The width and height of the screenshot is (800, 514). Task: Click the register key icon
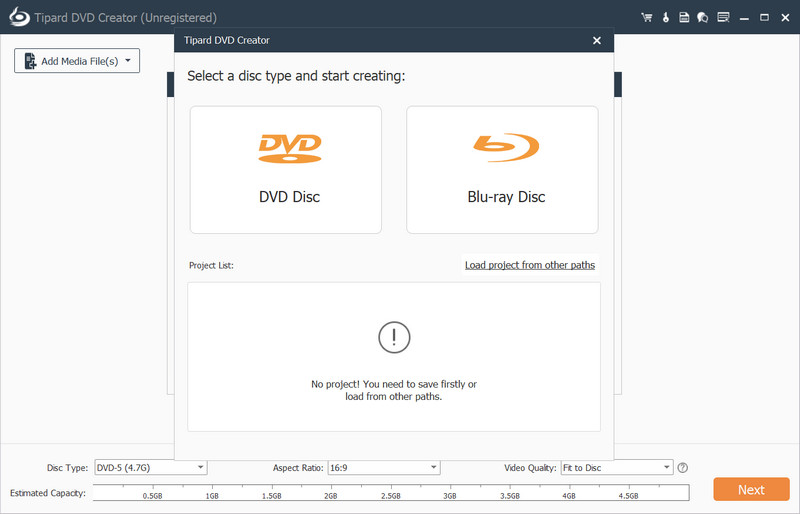click(666, 17)
